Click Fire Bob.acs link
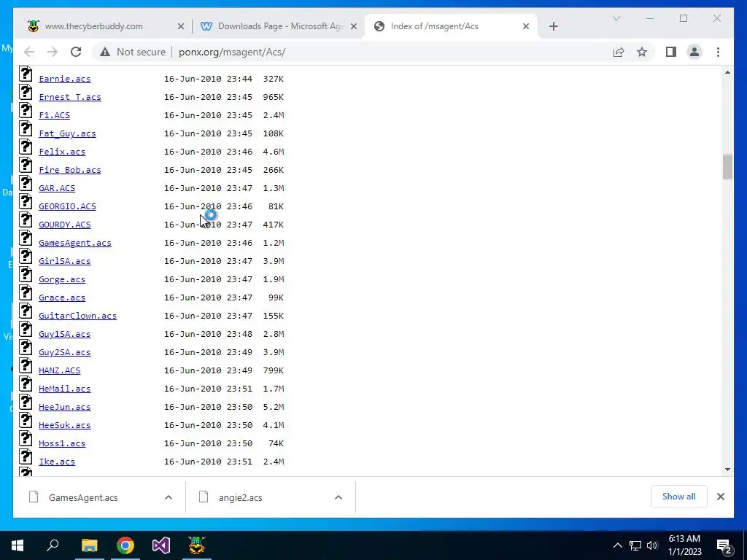The width and height of the screenshot is (747, 560). [69, 170]
